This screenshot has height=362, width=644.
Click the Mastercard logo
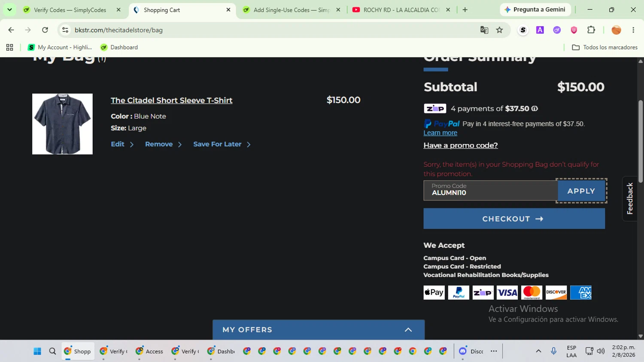532,292
